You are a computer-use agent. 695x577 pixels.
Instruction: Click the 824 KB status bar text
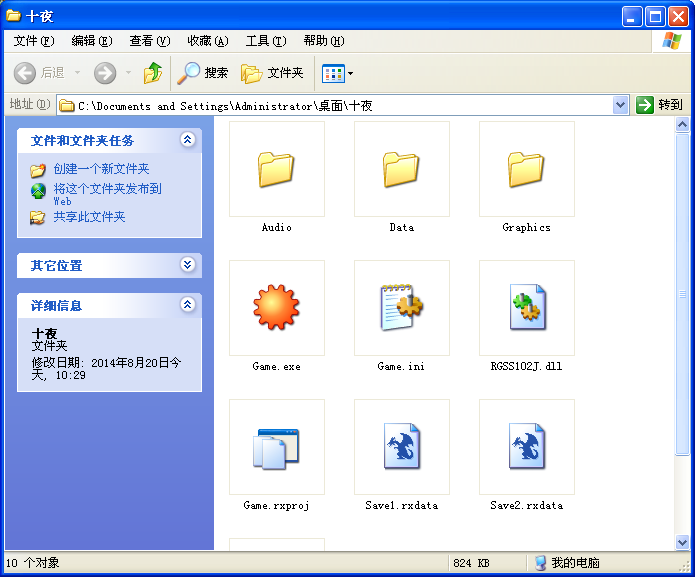(x=472, y=563)
